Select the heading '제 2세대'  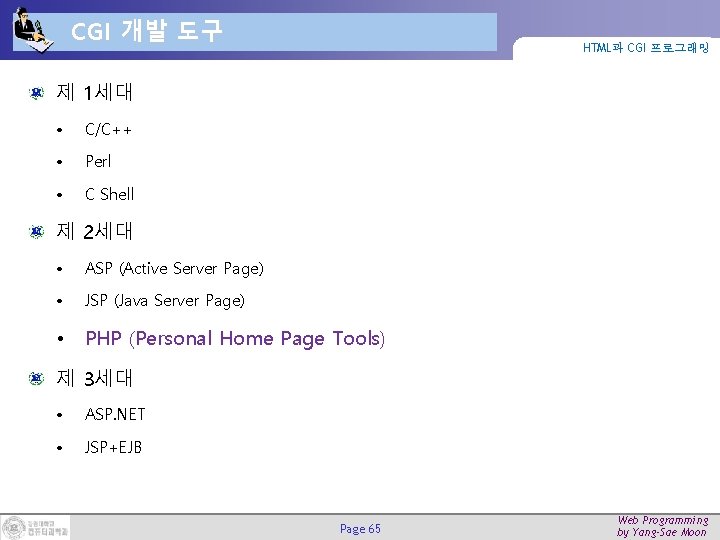point(94,231)
